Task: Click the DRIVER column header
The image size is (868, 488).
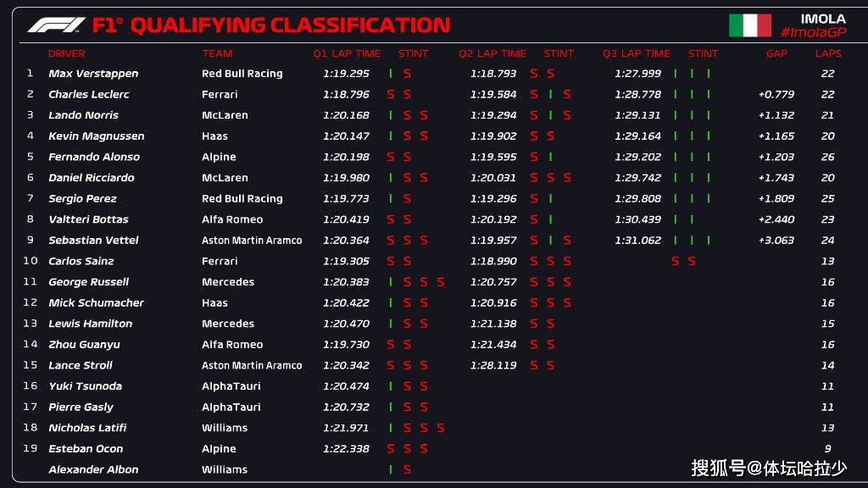Action: 66,53
